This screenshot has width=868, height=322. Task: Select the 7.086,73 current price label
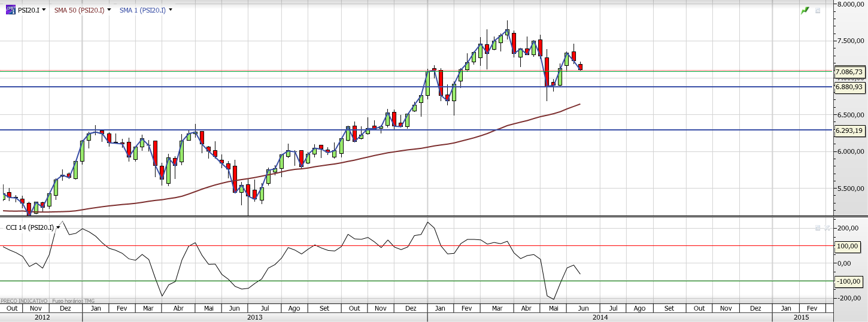(x=849, y=72)
